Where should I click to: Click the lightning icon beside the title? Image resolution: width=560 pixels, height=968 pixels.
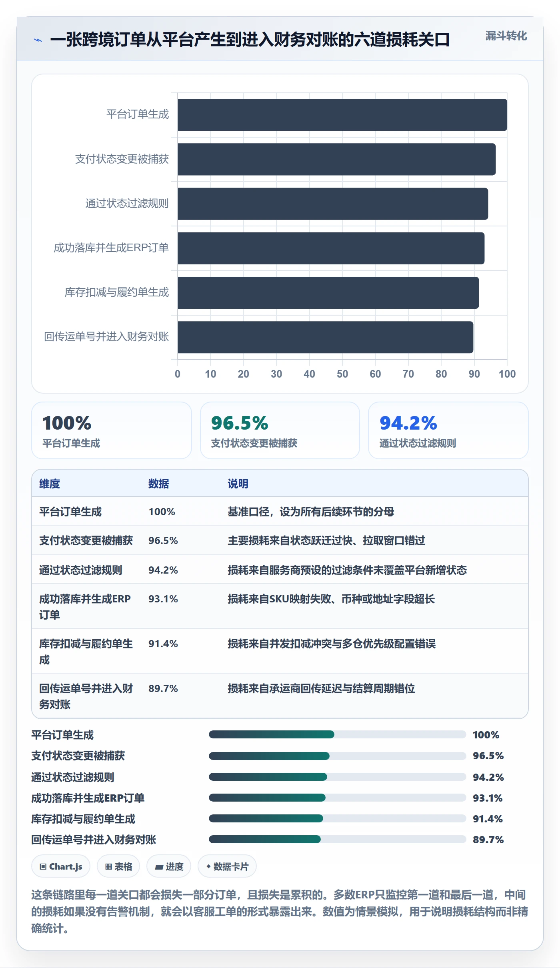(38, 40)
